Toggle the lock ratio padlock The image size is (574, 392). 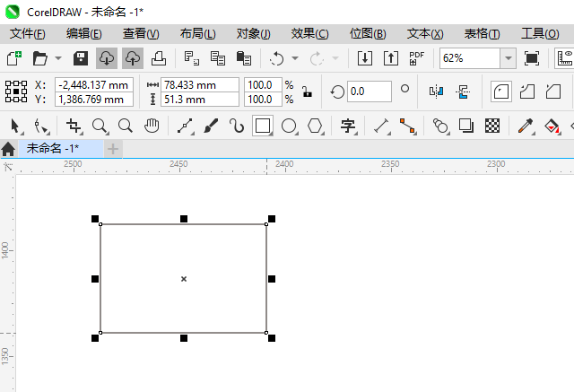308,91
